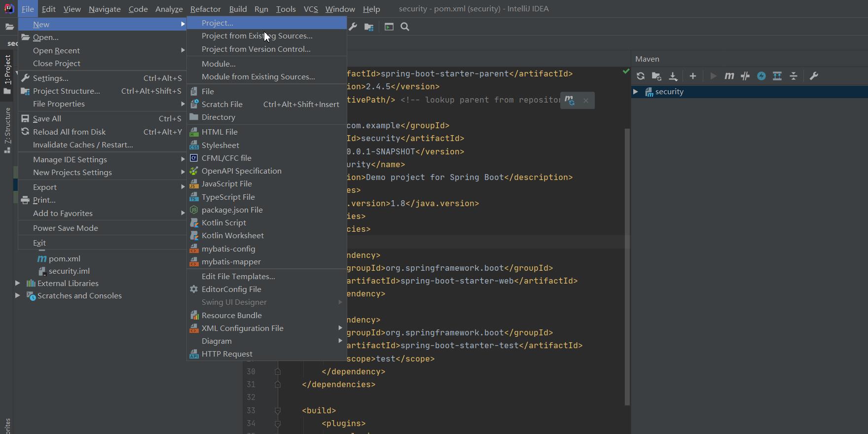Reload all Maven projects with the refresh icon
This screenshot has width=868, height=434.
[x=640, y=76]
